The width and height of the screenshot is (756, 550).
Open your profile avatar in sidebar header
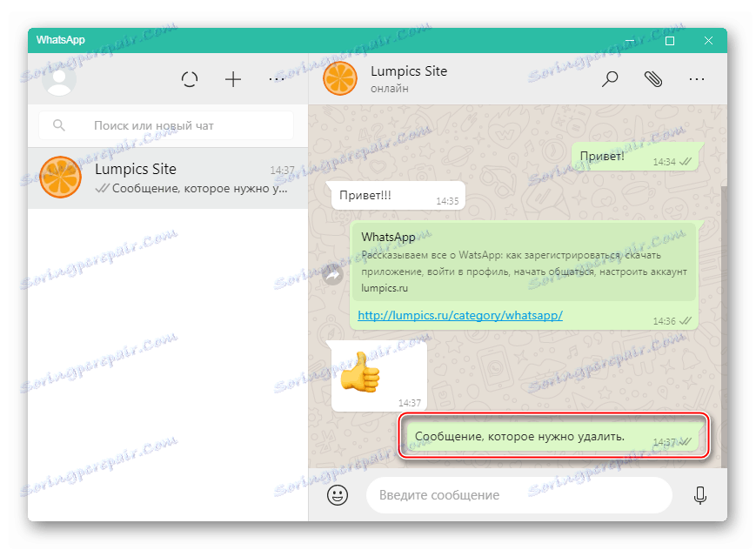point(59,79)
